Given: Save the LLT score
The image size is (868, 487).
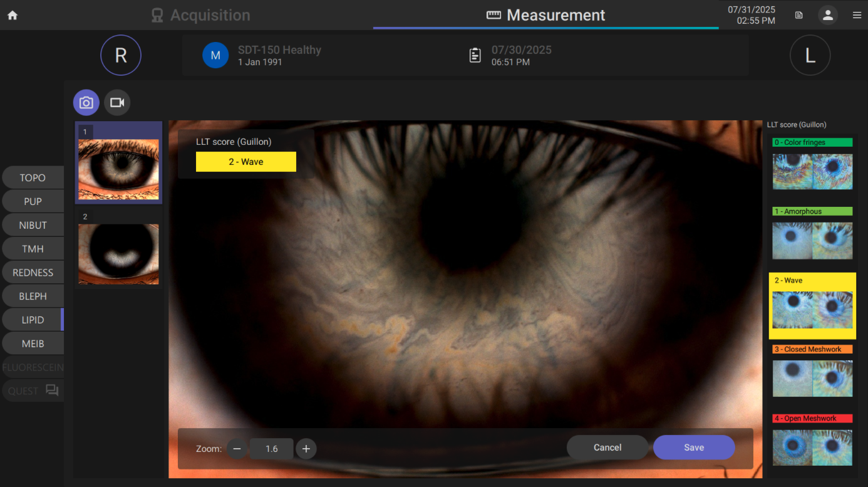Looking at the screenshot, I should pos(694,448).
